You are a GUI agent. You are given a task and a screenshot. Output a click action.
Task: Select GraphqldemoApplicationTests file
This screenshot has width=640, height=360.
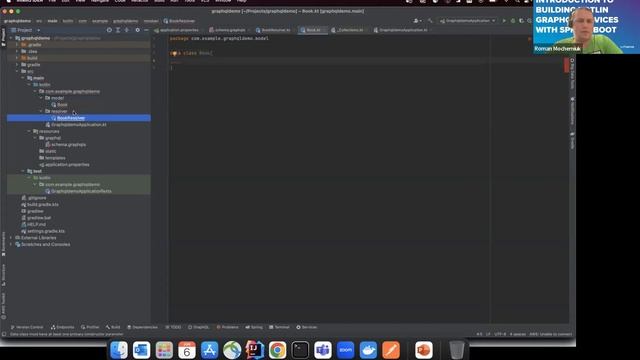click(x=78, y=191)
